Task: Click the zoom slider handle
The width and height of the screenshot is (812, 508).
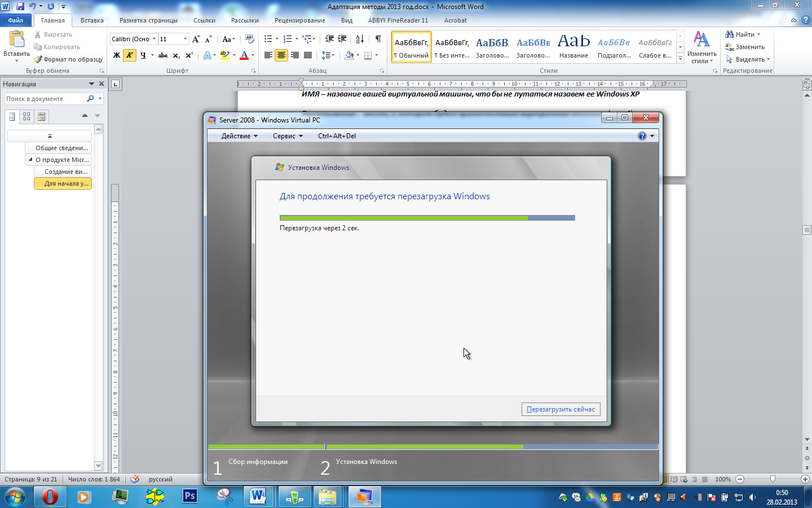Action: [x=773, y=479]
